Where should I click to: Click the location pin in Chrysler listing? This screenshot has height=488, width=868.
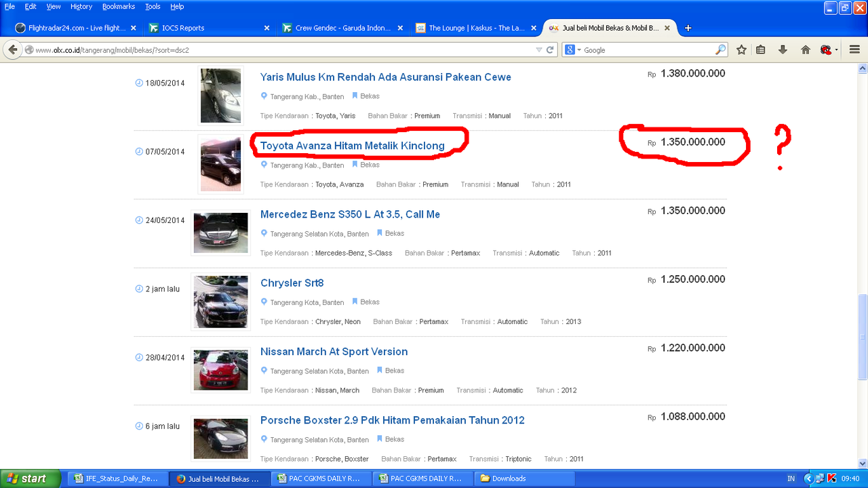264,302
